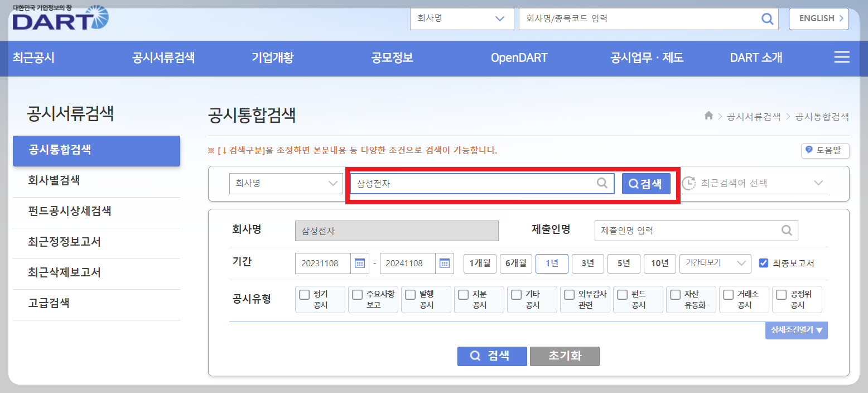
Task: Uncheck the 최종보고서 checkbox
Action: [x=764, y=263]
